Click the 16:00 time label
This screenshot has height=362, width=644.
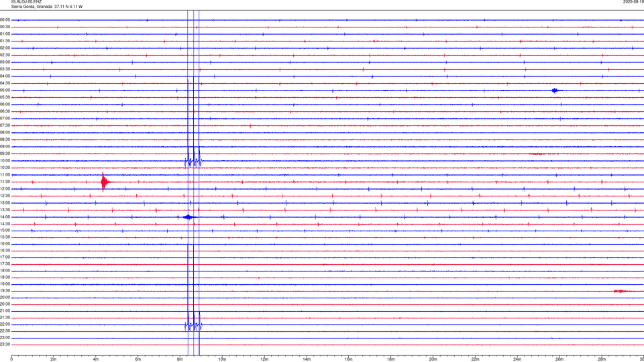5,244
